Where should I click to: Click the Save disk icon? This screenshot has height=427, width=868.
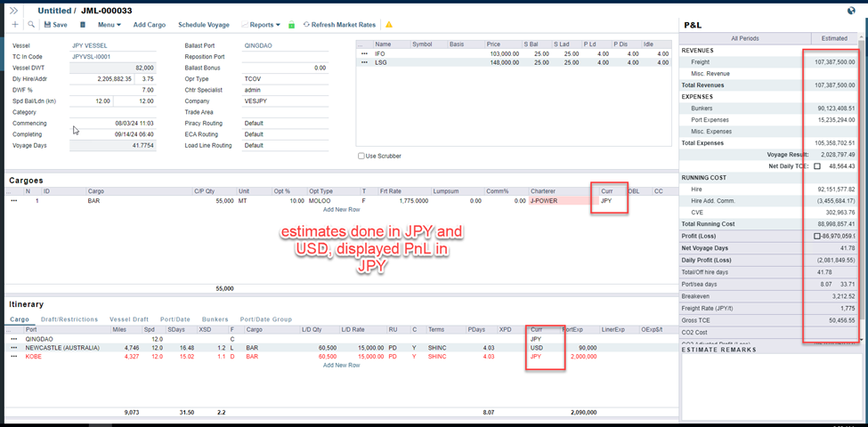pyautogui.click(x=47, y=25)
